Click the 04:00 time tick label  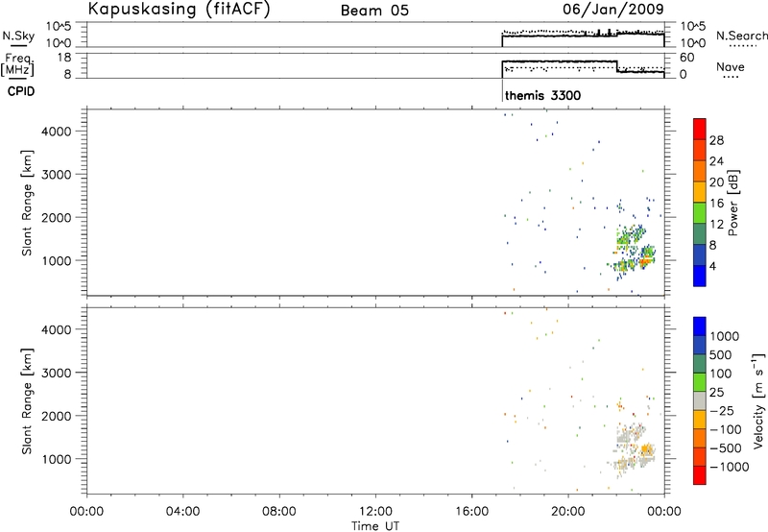coord(182,512)
